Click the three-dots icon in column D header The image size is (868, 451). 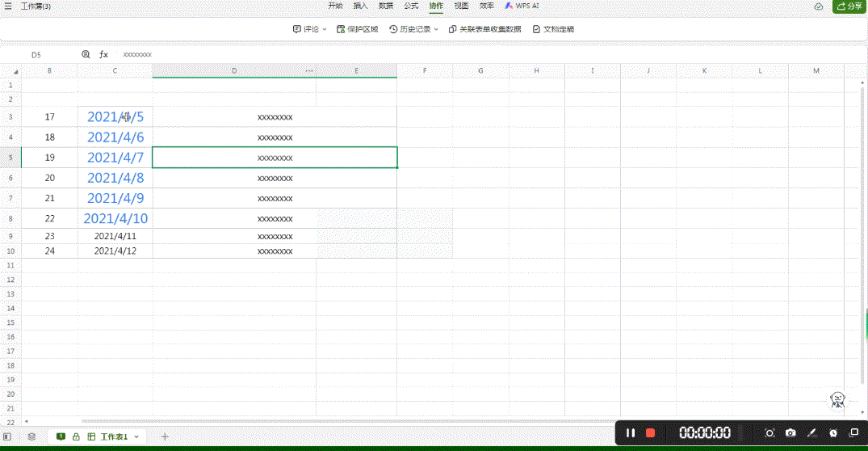point(309,71)
